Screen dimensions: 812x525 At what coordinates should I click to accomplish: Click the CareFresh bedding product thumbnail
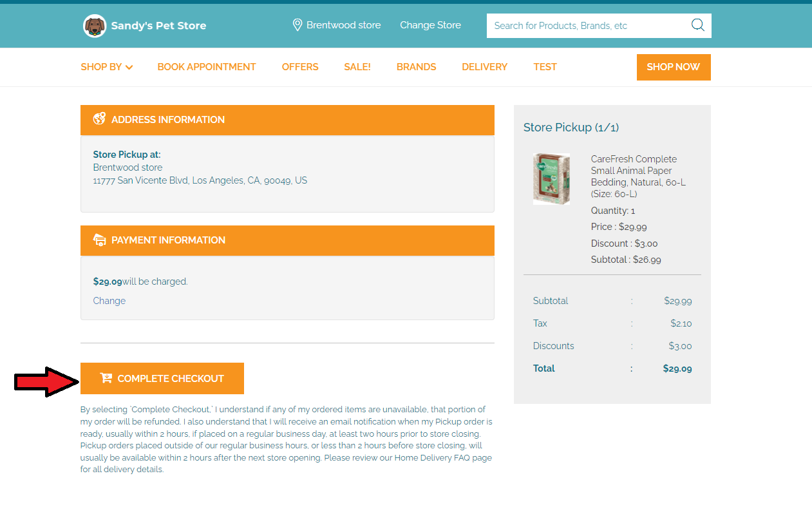[552, 179]
